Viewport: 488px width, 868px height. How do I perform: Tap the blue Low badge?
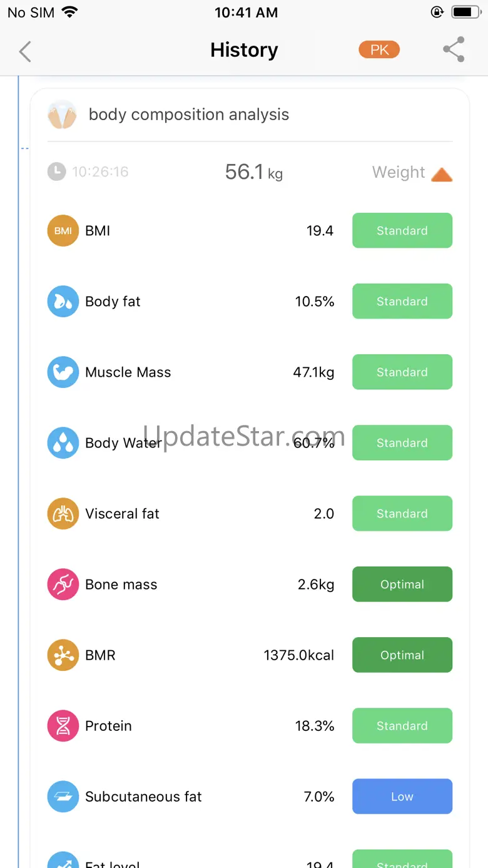402,797
